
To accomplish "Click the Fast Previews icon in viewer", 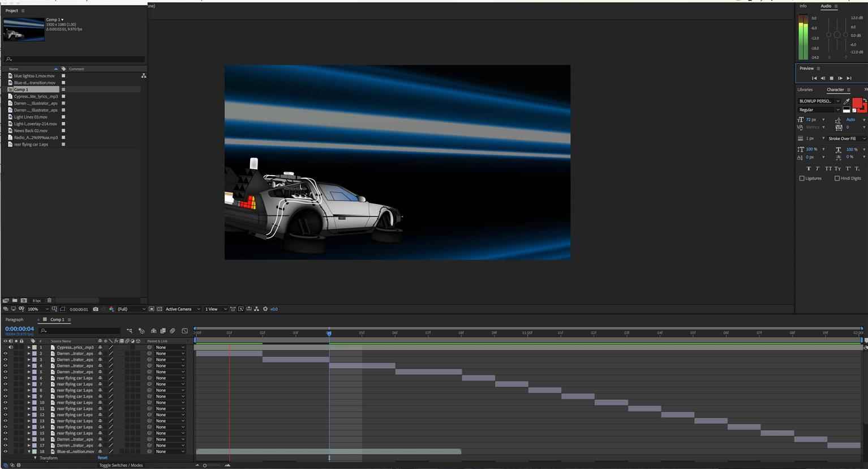I will pyautogui.click(x=240, y=309).
